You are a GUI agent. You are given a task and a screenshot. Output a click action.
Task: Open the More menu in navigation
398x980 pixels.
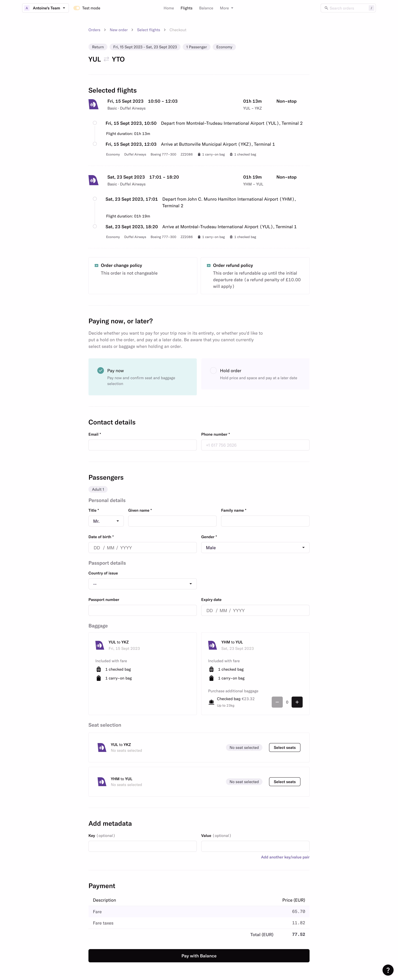click(x=226, y=8)
